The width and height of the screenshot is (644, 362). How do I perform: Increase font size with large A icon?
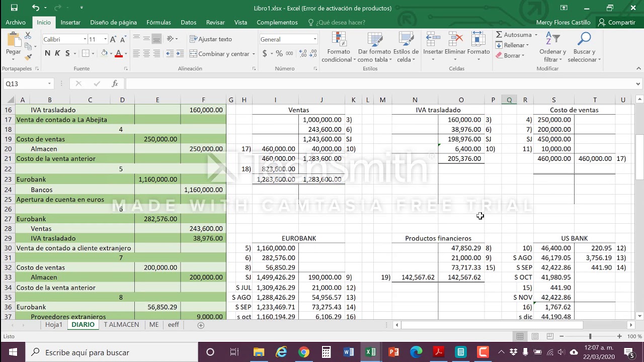point(113,39)
